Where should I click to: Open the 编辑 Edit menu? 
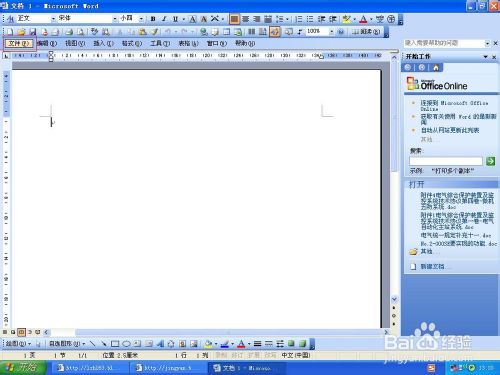pos(47,43)
